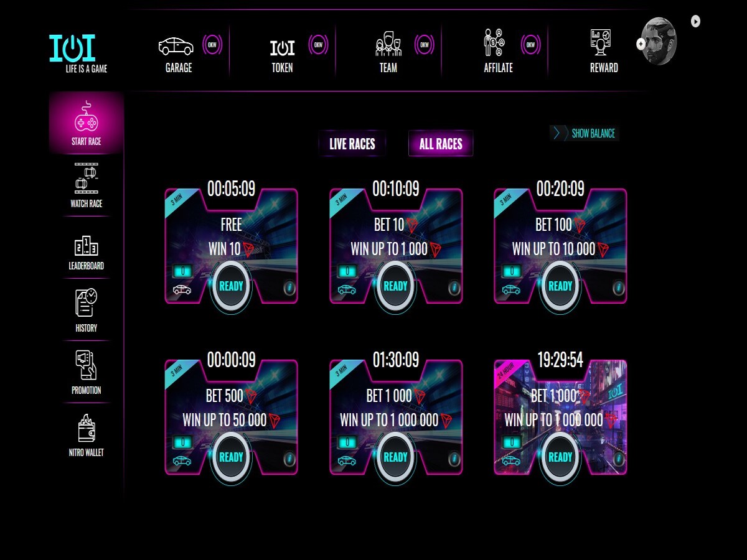Click car icon on BET 500 race card

pos(182,461)
